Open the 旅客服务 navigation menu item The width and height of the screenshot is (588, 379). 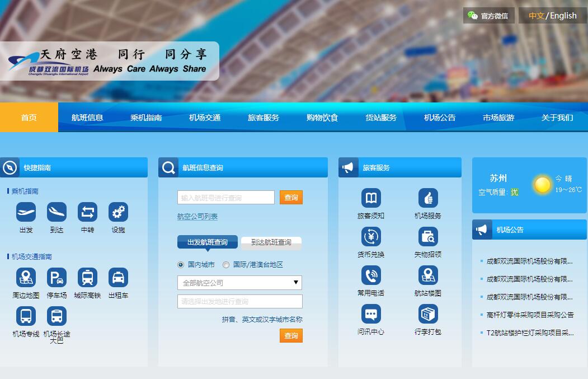click(x=264, y=118)
